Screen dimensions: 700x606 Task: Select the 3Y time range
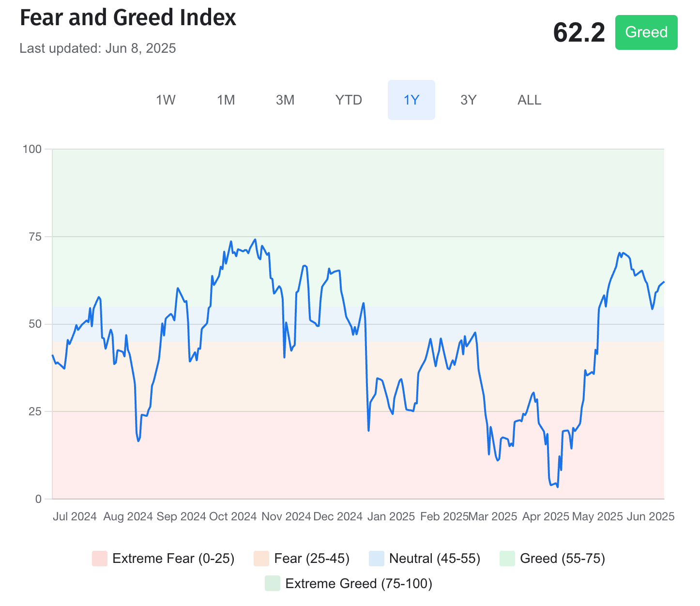pyautogui.click(x=468, y=100)
